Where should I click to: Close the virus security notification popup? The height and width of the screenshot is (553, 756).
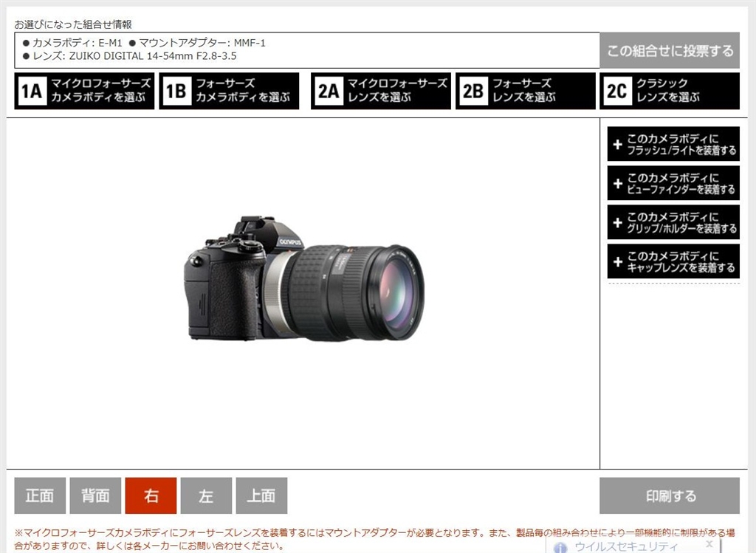[709, 544]
